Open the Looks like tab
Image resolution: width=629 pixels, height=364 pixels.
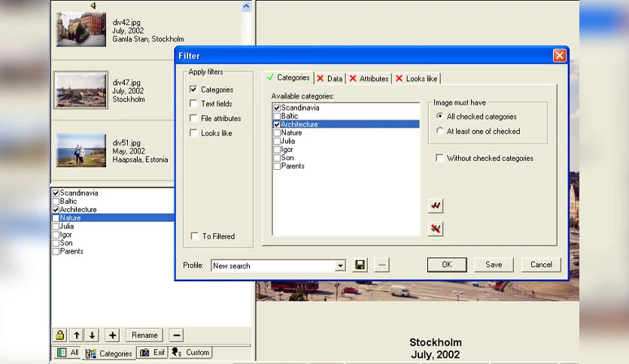pos(416,78)
